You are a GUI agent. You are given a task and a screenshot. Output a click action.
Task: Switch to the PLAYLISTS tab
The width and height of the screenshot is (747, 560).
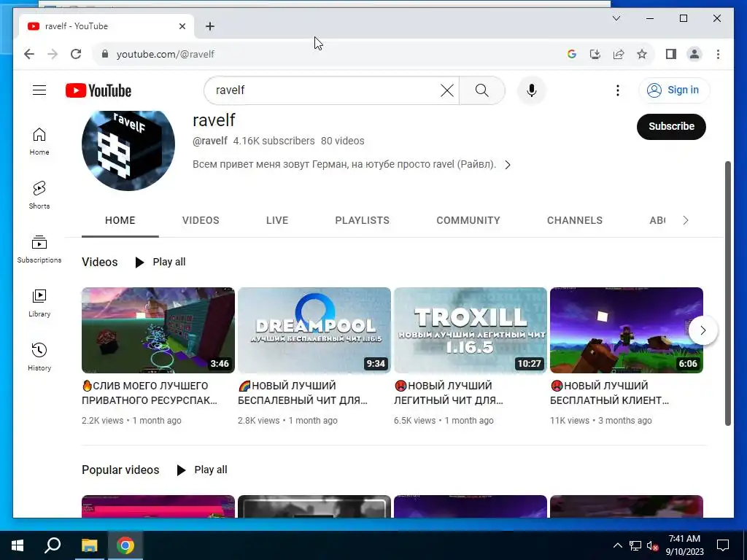click(362, 220)
